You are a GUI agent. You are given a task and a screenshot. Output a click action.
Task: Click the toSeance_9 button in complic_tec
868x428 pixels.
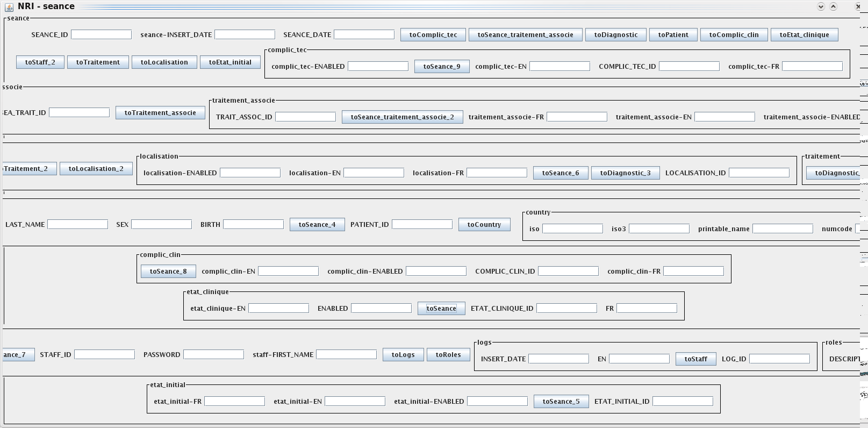coord(441,67)
